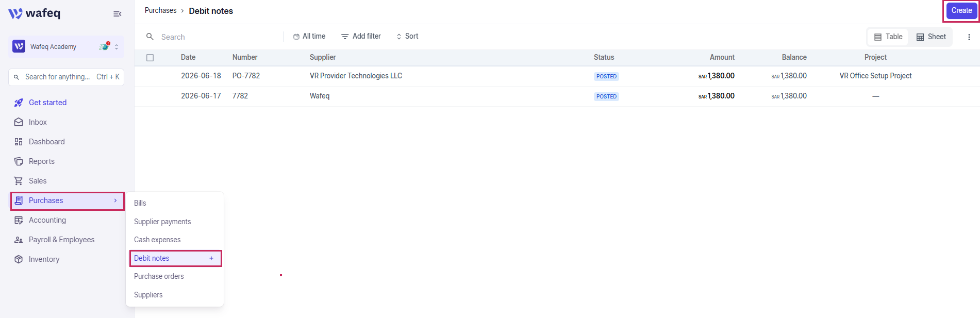Click the Amount column header

[722, 57]
